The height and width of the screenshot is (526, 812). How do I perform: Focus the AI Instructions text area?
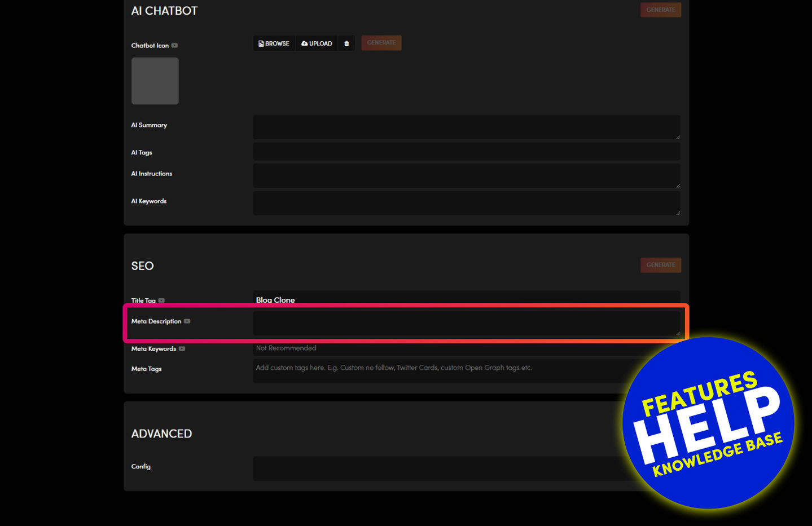pyautogui.click(x=466, y=176)
